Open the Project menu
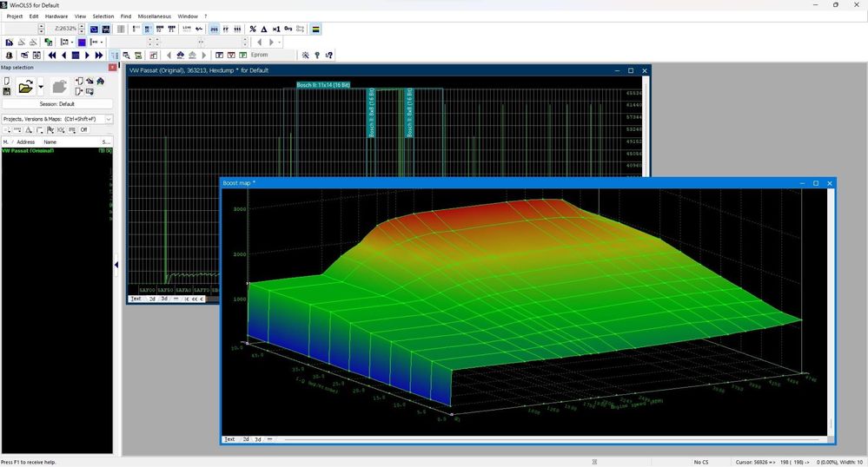Viewport: 868px width, 467px height. [15, 16]
